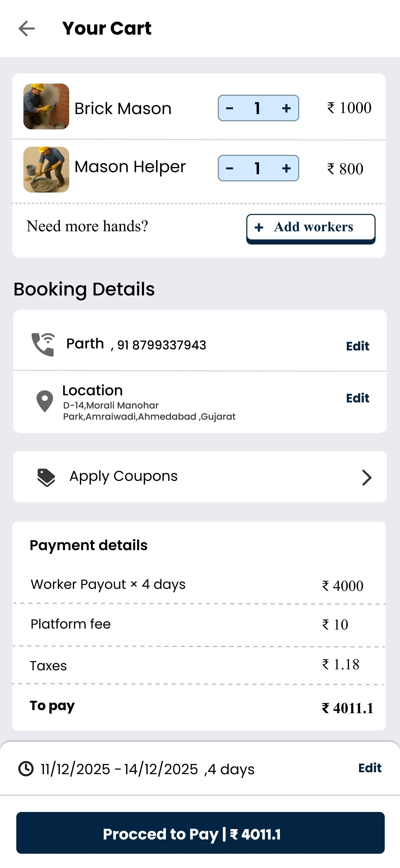Tap the phone call icon beside Parth
Viewport: 400px width, 868px height.
(x=43, y=344)
